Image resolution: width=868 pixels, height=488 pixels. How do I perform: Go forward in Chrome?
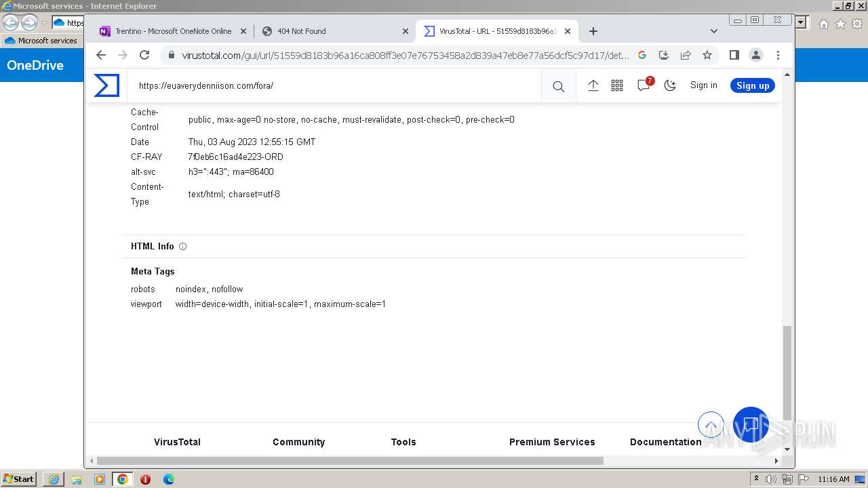[x=123, y=55]
